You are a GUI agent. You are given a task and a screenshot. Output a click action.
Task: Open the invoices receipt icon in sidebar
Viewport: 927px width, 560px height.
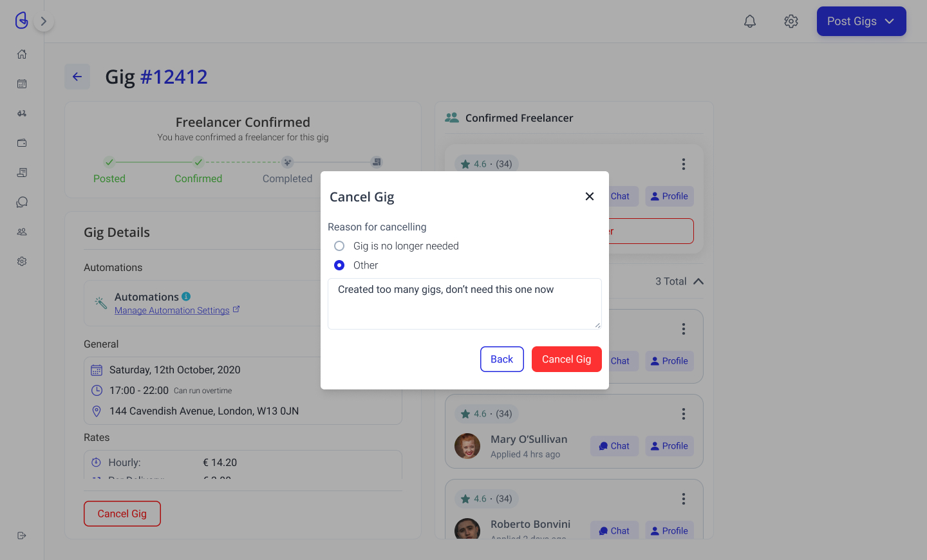point(22,173)
